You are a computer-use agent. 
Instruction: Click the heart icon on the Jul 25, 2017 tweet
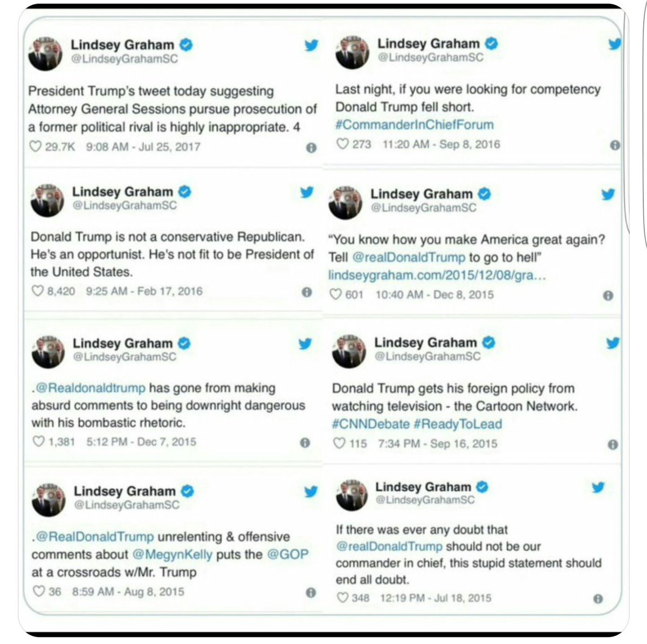point(36,146)
